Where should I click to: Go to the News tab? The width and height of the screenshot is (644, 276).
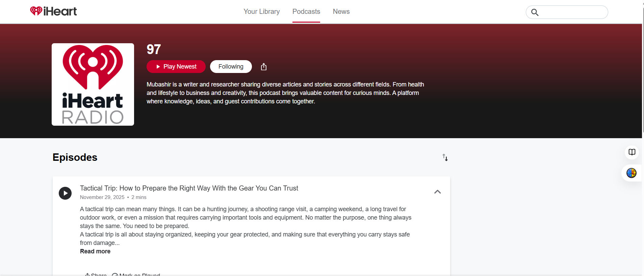(341, 11)
